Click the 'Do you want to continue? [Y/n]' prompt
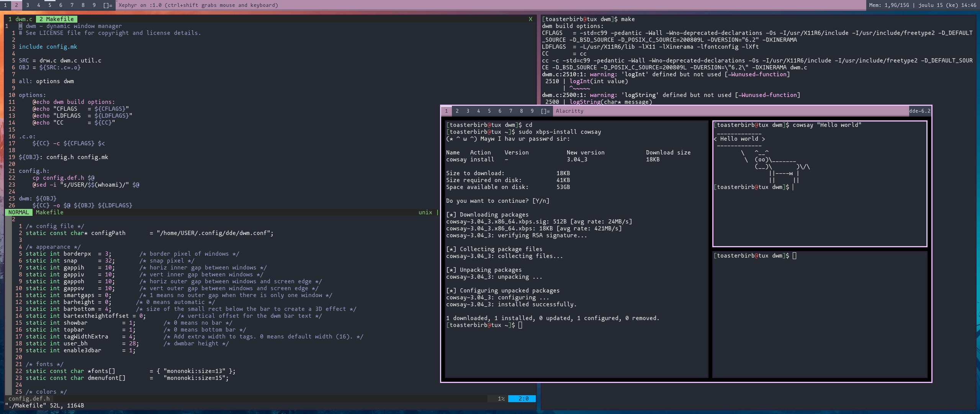 point(497,201)
